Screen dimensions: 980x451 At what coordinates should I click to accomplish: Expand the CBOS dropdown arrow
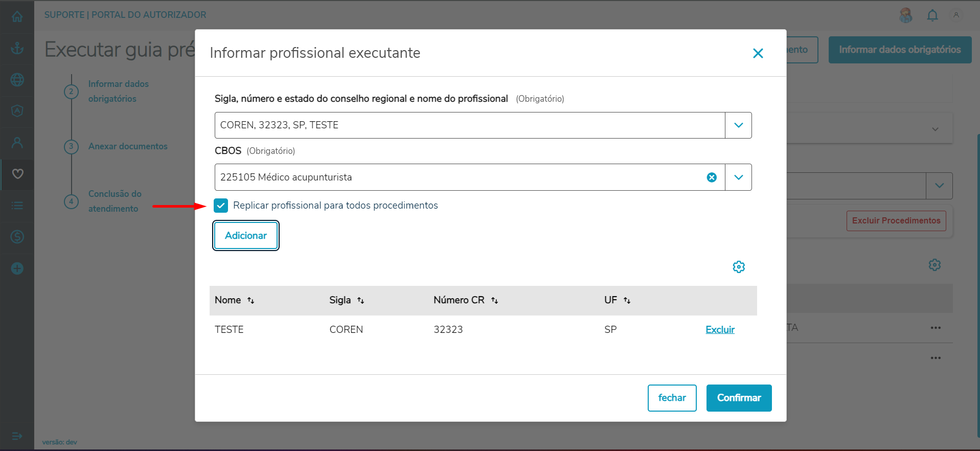[x=738, y=177]
